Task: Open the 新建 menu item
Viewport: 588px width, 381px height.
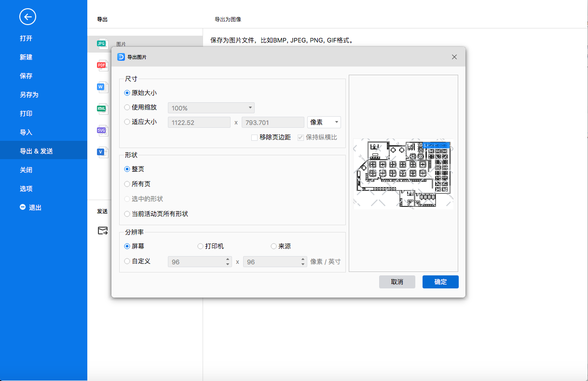Action: [x=26, y=57]
